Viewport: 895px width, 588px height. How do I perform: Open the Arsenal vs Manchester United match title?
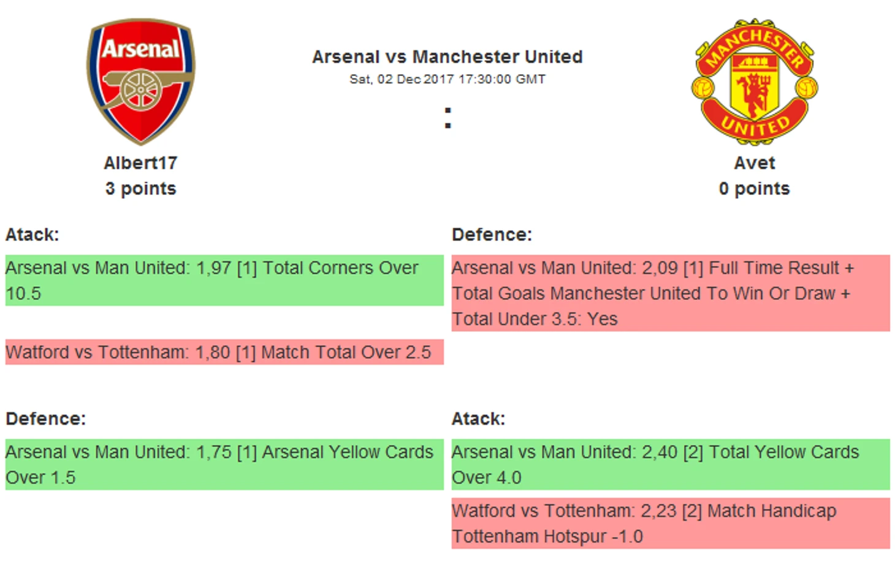447,56
